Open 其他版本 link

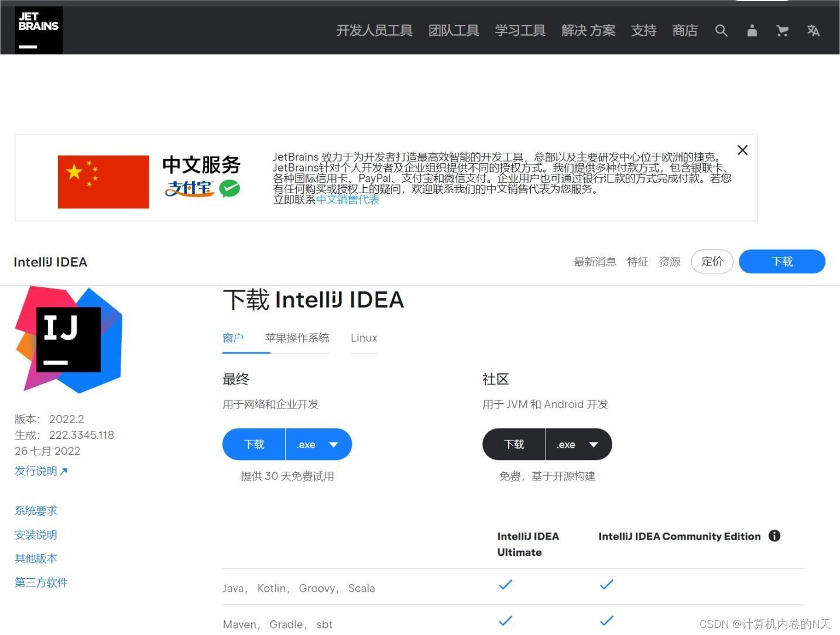(36, 559)
